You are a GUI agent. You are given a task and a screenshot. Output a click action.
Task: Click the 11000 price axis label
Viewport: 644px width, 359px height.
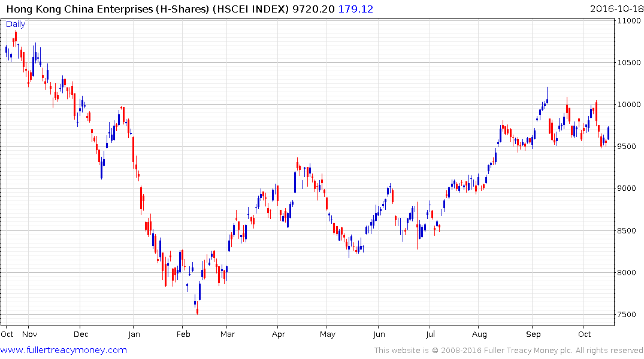coord(629,21)
